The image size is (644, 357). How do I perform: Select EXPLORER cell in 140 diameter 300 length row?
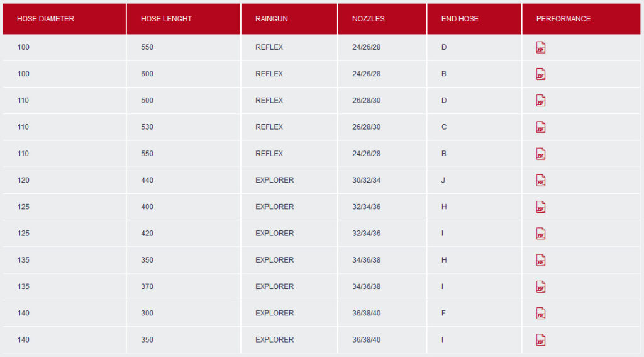274,313
